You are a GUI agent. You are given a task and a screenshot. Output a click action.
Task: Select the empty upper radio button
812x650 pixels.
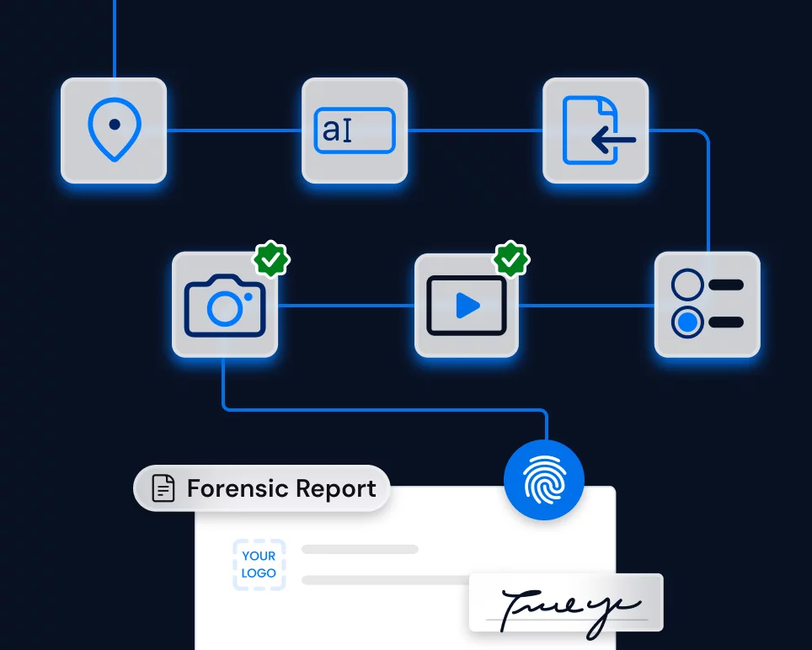[687, 285]
